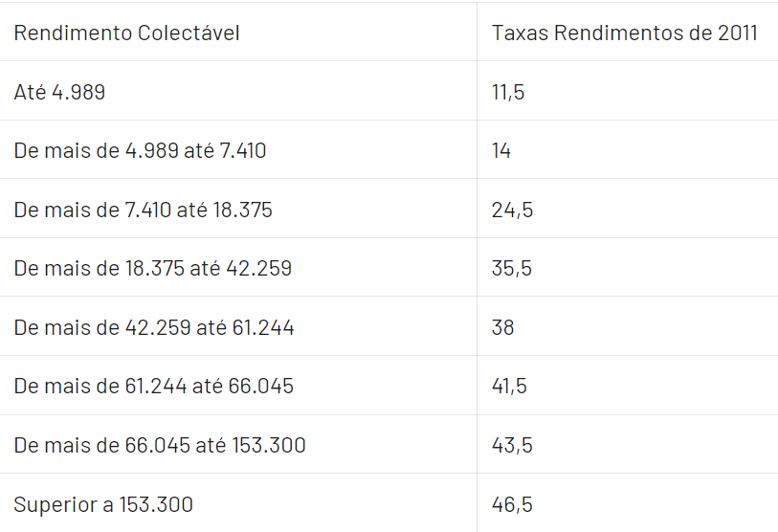Click the word Colectável in the header
Screen dimensions: 778x532
[x=189, y=33]
